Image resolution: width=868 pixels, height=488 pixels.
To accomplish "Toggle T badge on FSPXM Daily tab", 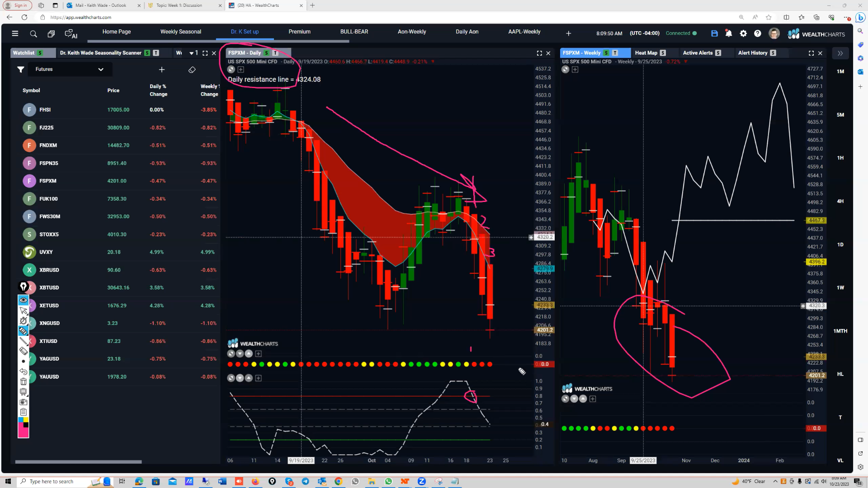I will (x=275, y=53).
